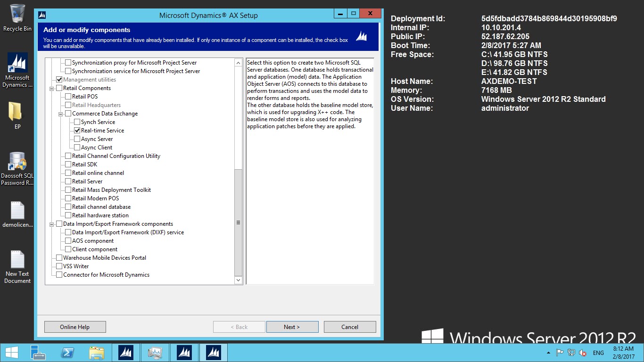Image resolution: width=644 pixels, height=362 pixels.
Task: Open Windows PowerShell from taskbar
Action: click(x=67, y=353)
